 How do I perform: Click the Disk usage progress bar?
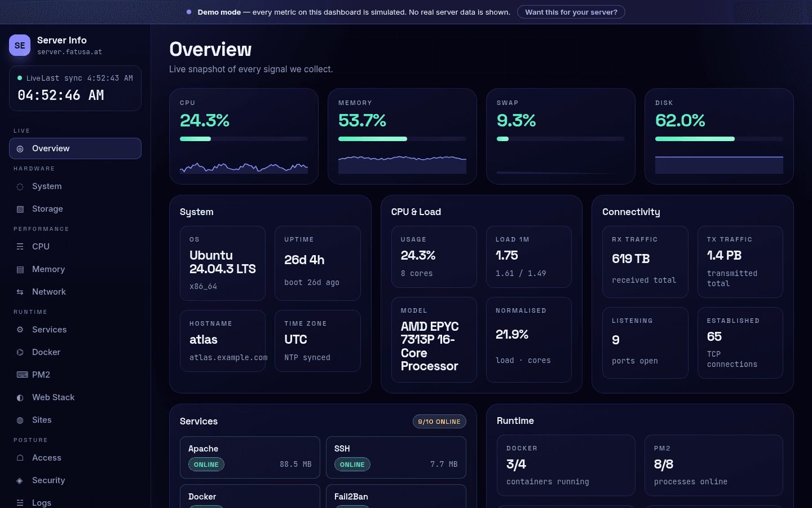point(719,139)
